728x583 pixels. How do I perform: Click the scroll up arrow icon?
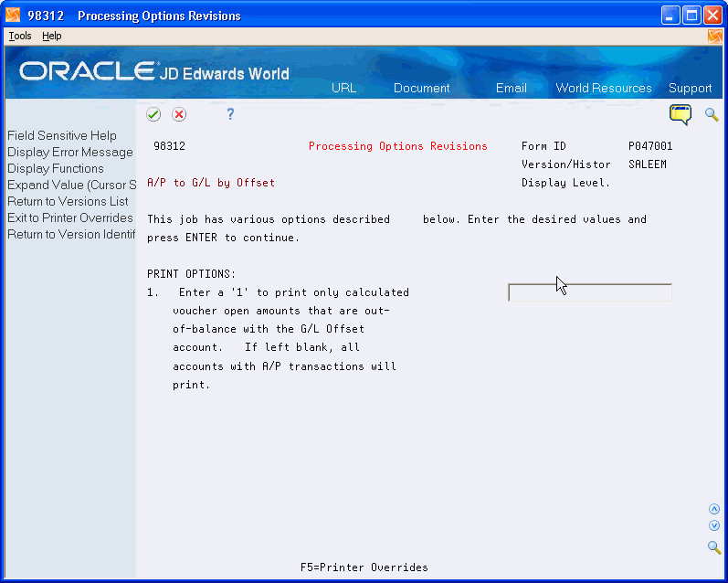[714, 509]
